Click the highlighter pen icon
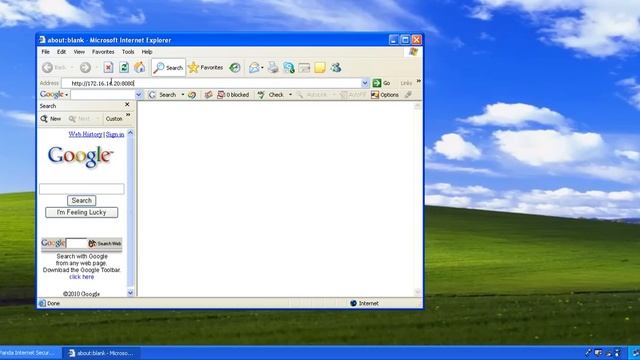 tap(408, 95)
